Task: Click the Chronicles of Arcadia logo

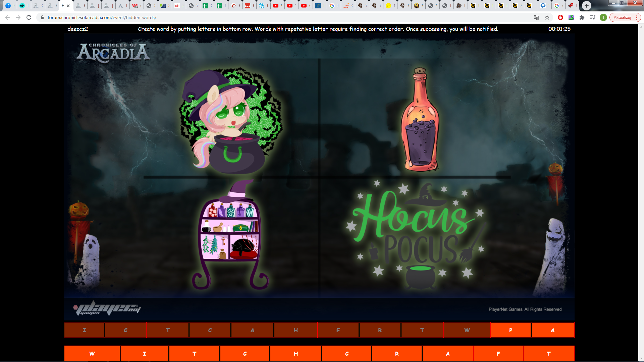Action: pos(113,53)
